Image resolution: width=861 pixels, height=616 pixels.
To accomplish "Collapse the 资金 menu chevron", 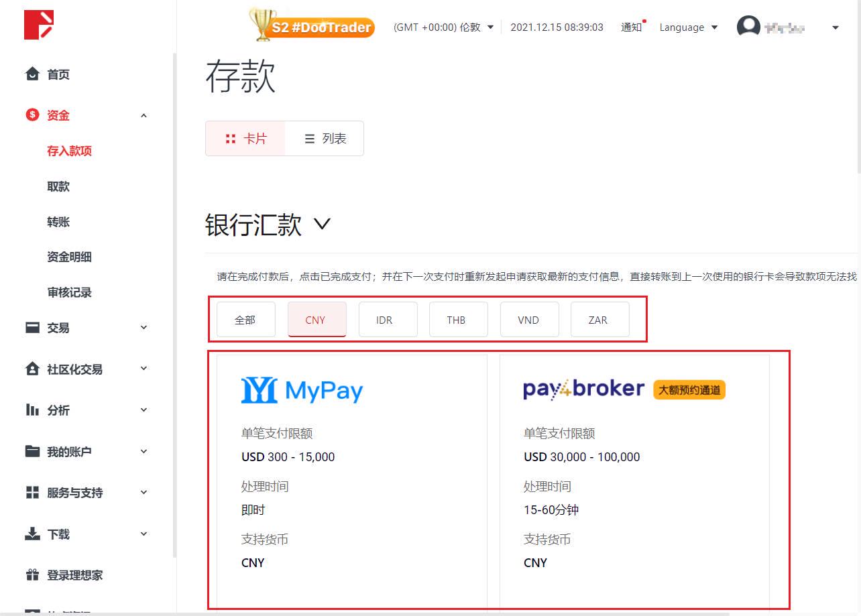I will (x=143, y=115).
